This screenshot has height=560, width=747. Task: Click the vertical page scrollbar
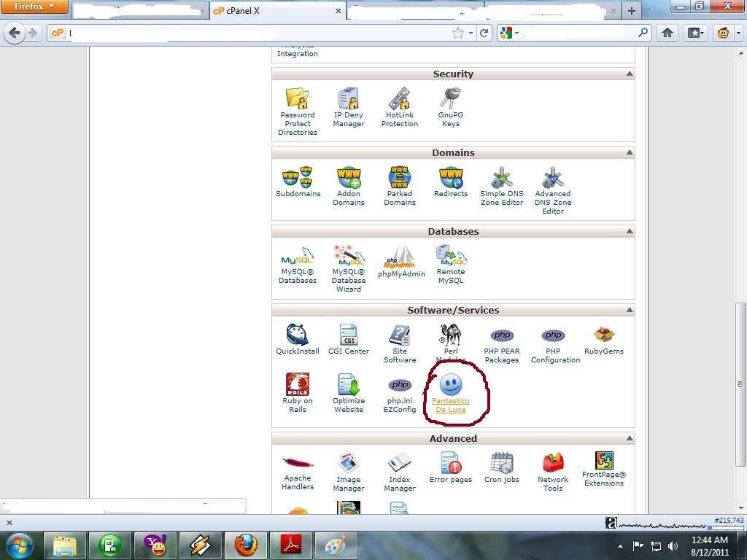[740, 385]
